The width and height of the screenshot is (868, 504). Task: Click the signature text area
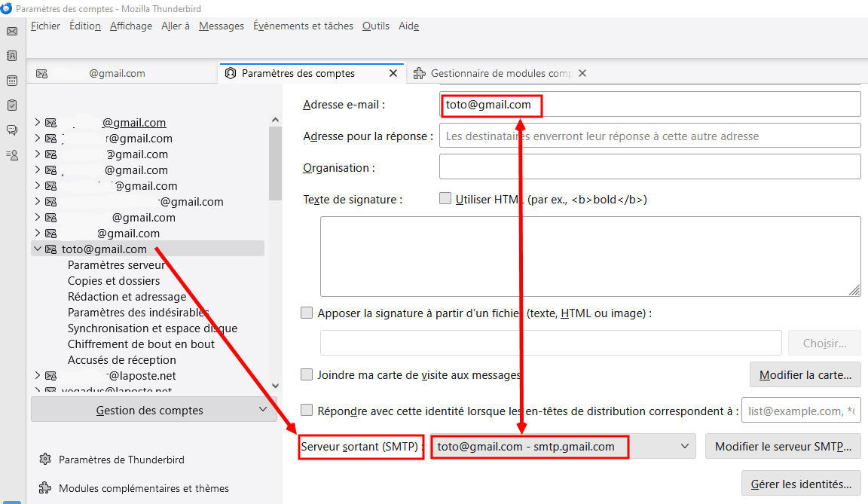[590, 256]
